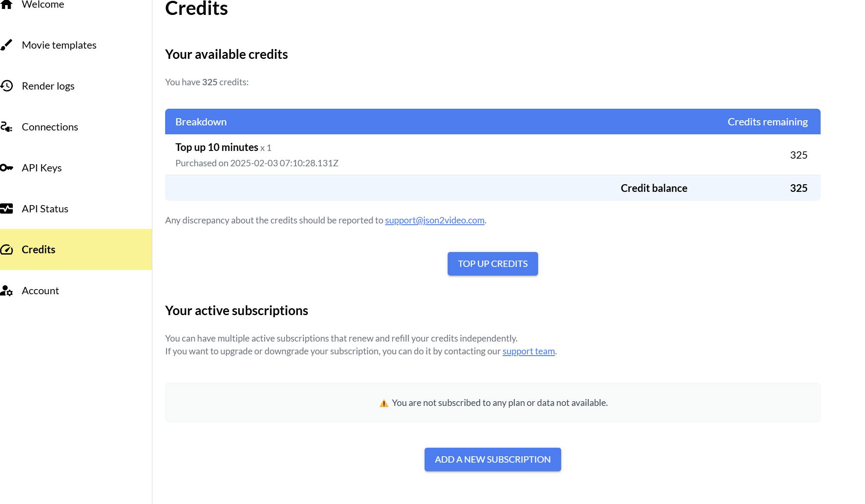Go to Render logs page
The width and height of the screenshot is (865, 504).
tap(48, 86)
